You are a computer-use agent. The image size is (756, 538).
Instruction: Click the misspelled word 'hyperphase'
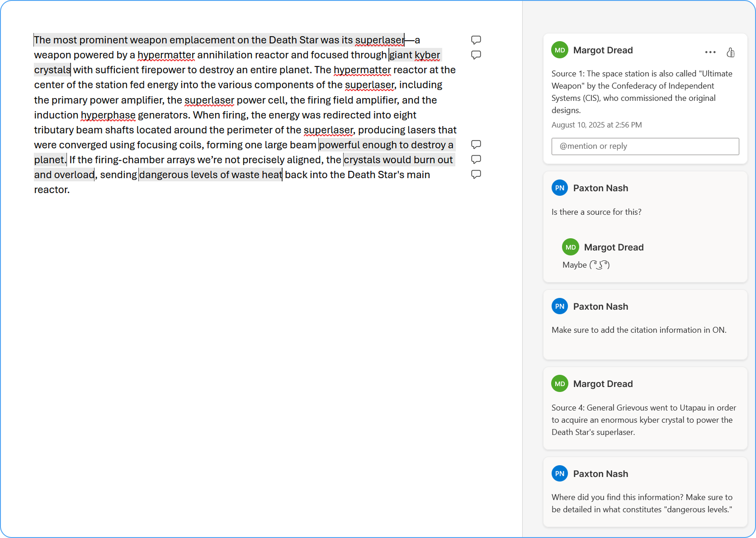(108, 115)
